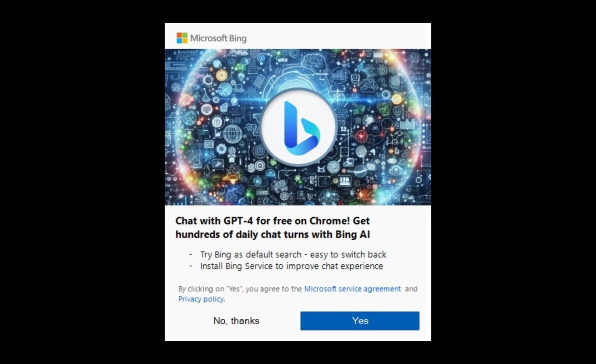Image resolution: width=596 pixels, height=364 pixels.
Task: Accept the offer with the Yes button
Action: pyautogui.click(x=360, y=321)
